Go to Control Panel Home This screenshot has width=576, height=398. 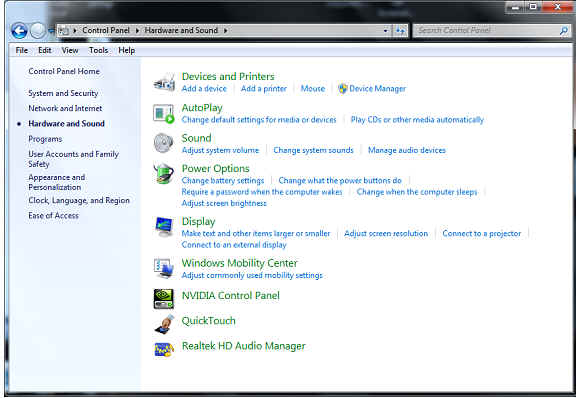click(x=64, y=71)
